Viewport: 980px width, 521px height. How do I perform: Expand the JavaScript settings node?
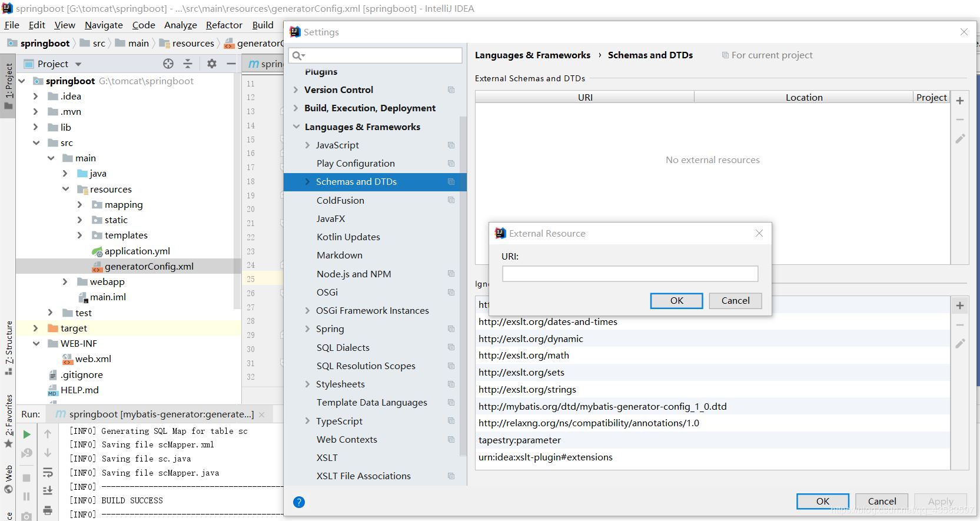[307, 145]
